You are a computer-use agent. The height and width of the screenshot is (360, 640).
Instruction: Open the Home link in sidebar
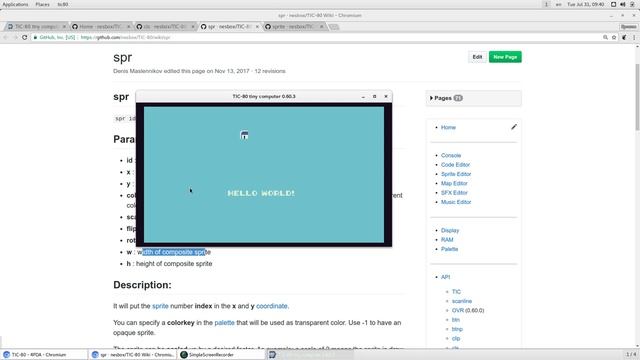[x=448, y=127]
